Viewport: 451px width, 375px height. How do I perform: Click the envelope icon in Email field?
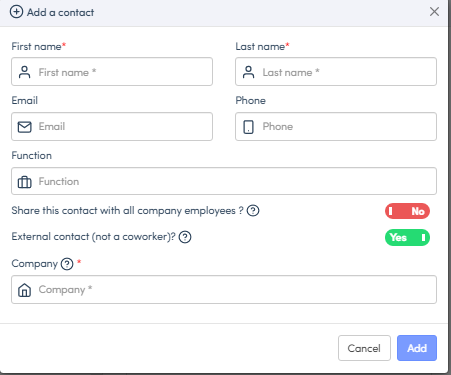click(x=24, y=127)
